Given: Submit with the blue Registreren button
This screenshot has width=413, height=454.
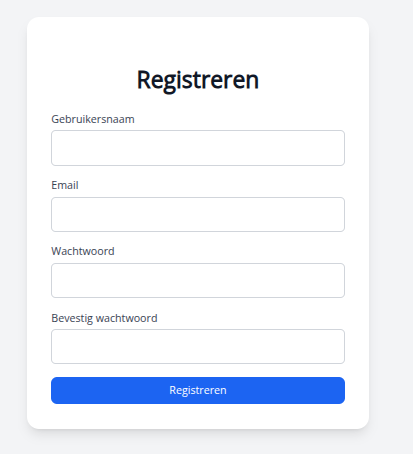Looking at the screenshot, I should (198, 390).
